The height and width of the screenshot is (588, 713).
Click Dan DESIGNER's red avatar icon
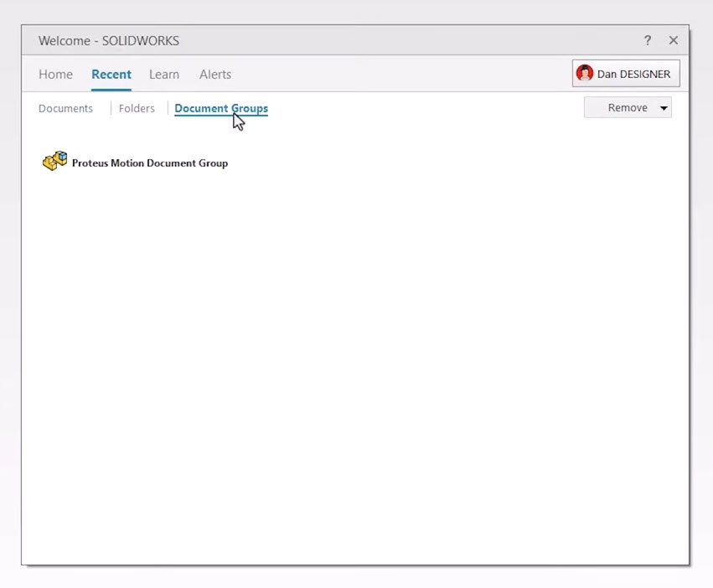tap(585, 74)
